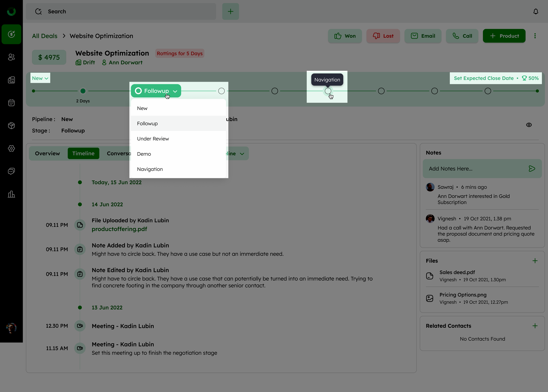The height and width of the screenshot is (392, 548).
Task: Add a new file with plus icon
Action: pyautogui.click(x=535, y=261)
